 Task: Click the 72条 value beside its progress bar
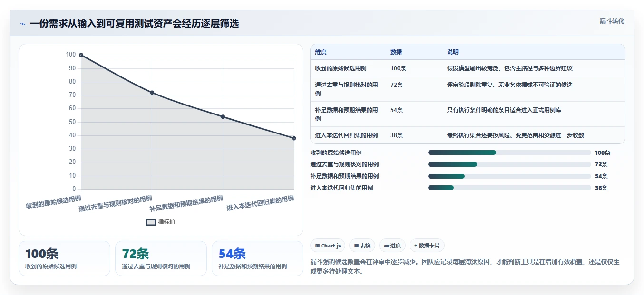[x=601, y=164]
